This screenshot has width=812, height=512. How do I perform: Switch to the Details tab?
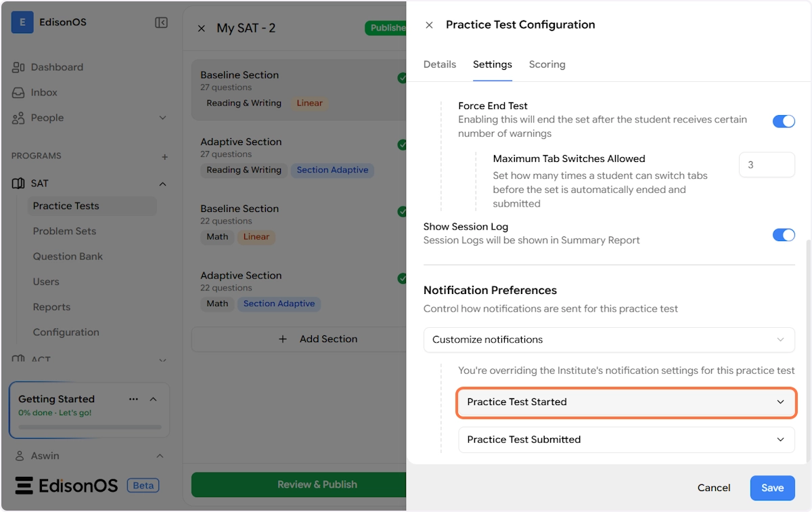pos(440,64)
